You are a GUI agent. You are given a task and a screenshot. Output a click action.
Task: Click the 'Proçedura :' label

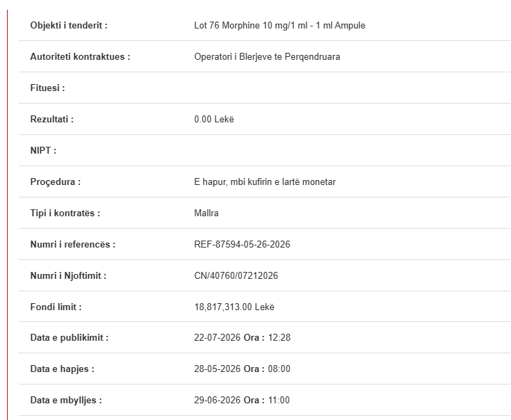pos(56,181)
